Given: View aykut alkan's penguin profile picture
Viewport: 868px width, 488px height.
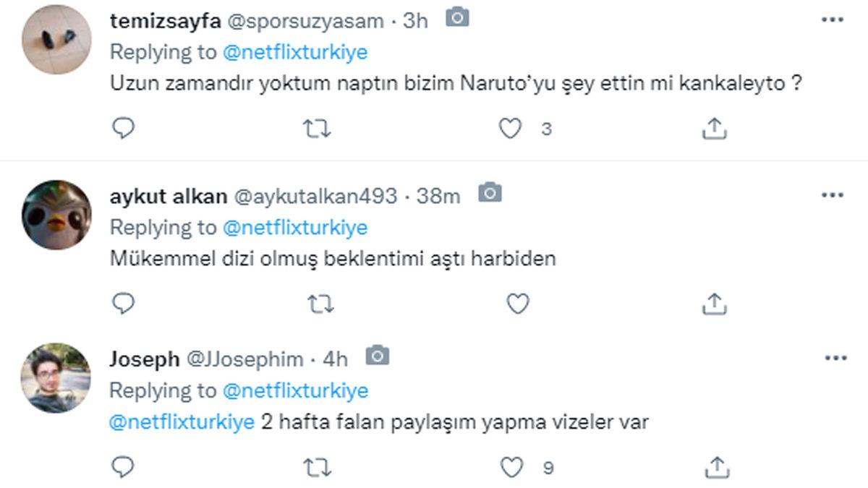Looking at the screenshot, I should click(56, 215).
